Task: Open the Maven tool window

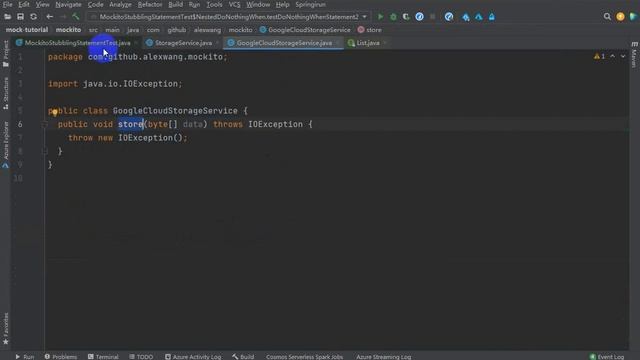Action: pyautogui.click(x=634, y=54)
